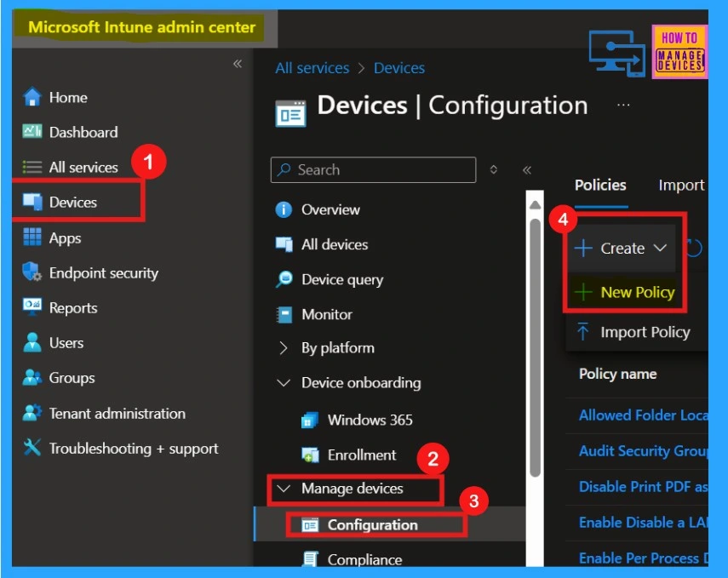This screenshot has height=578, width=728.
Task: Click the submenu Search input field
Action: (x=373, y=170)
